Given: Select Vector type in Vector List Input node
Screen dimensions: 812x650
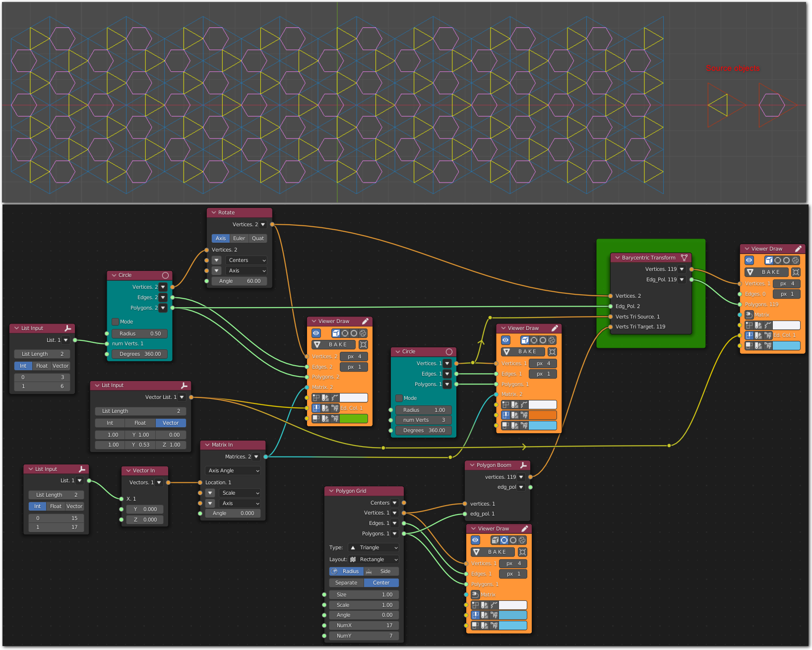Looking at the screenshot, I should [171, 423].
